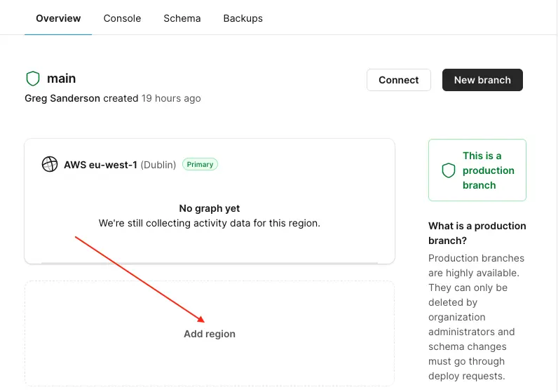The height and width of the screenshot is (392, 558).
Task: Click "What is a production branch?" heading
Action: (x=477, y=233)
